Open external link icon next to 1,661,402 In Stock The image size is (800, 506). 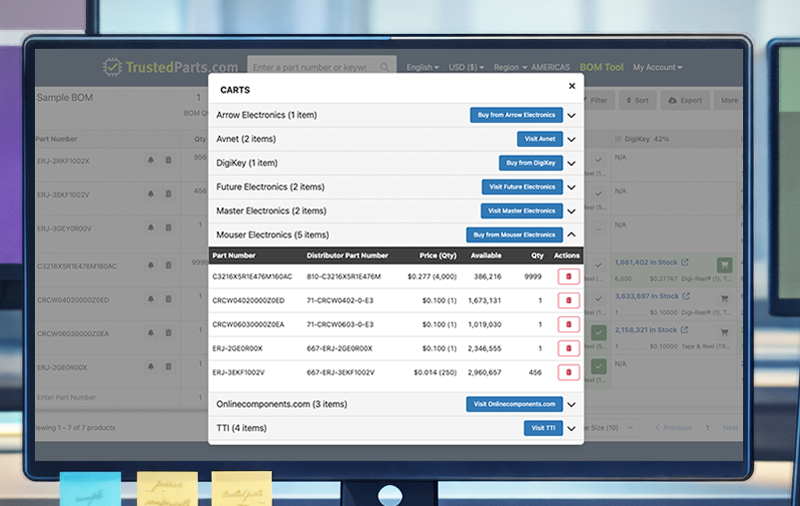pyautogui.click(x=685, y=262)
